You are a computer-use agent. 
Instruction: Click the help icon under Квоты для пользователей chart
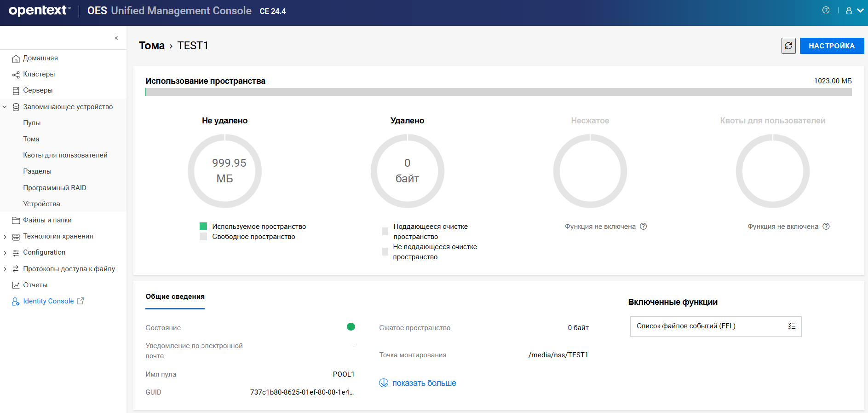point(826,226)
